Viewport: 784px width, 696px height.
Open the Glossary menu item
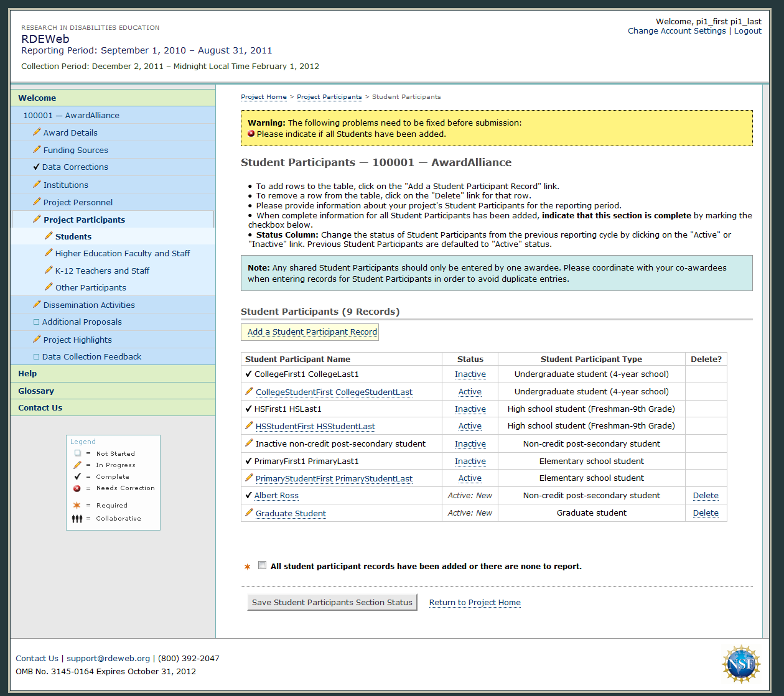point(36,391)
